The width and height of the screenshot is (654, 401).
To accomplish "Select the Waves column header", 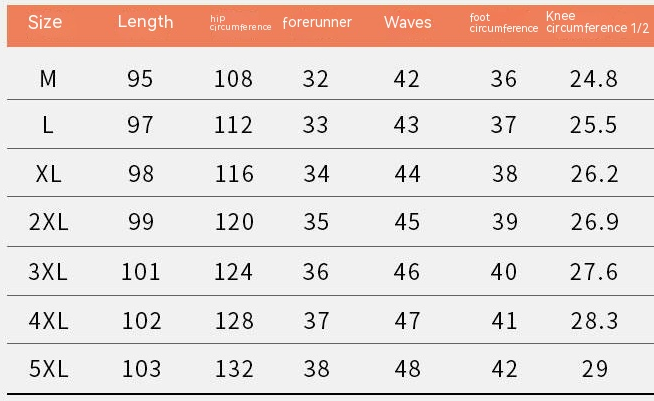I will pyautogui.click(x=407, y=22).
